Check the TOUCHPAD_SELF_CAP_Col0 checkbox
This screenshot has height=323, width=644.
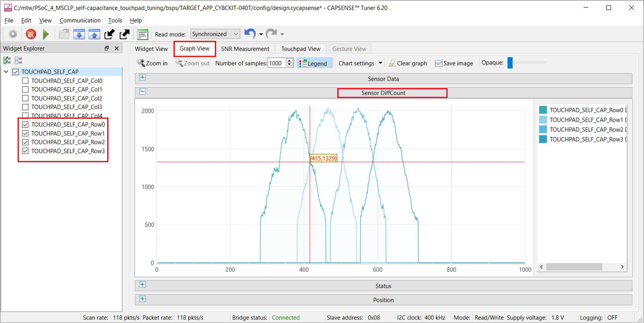pos(25,81)
